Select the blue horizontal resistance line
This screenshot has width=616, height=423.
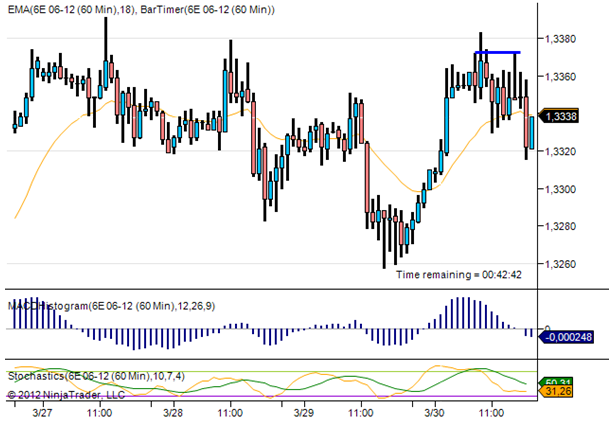[497, 52]
